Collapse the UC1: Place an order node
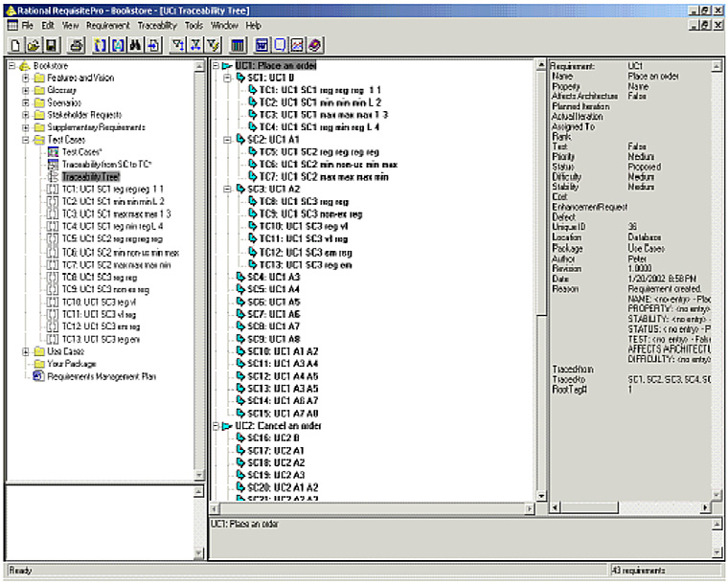This screenshot has width=728, height=584. coord(216,66)
